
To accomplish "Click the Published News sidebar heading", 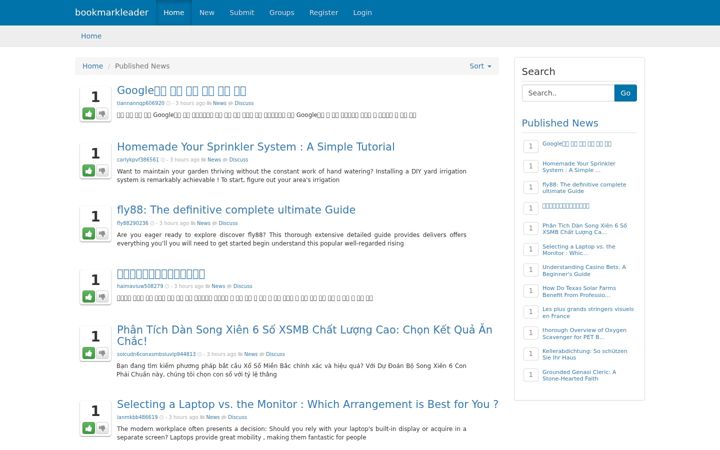I will 560,123.
